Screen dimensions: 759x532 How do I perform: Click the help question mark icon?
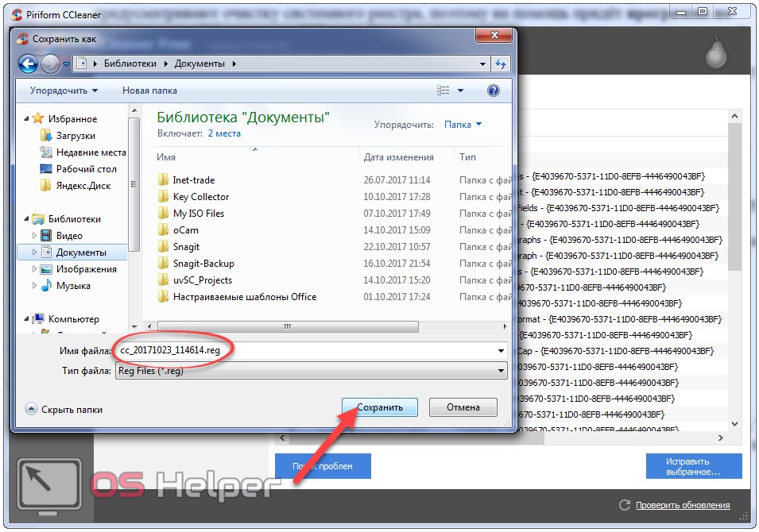click(x=493, y=91)
